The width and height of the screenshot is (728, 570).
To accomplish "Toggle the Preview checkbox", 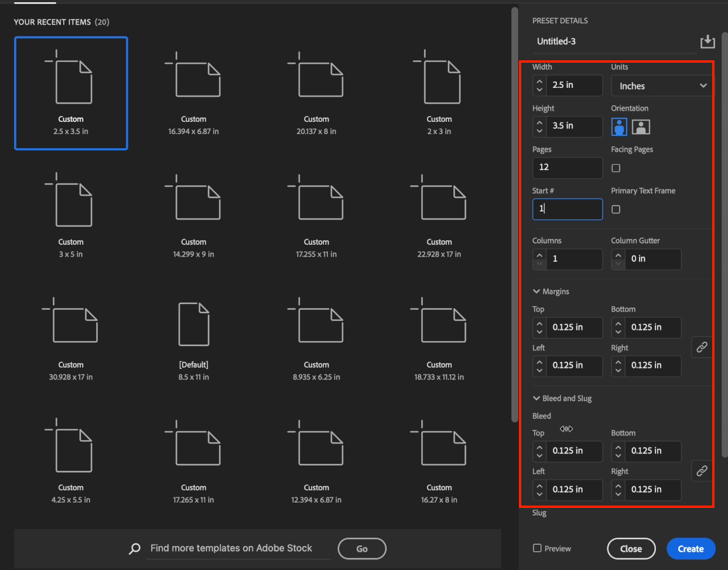I will (537, 548).
